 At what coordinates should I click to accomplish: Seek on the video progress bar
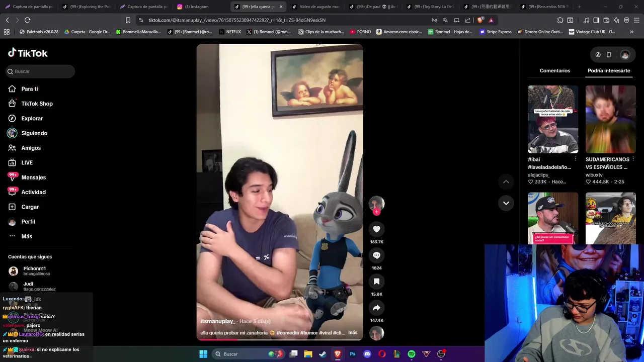pyautogui.click(x=280, y=340)
